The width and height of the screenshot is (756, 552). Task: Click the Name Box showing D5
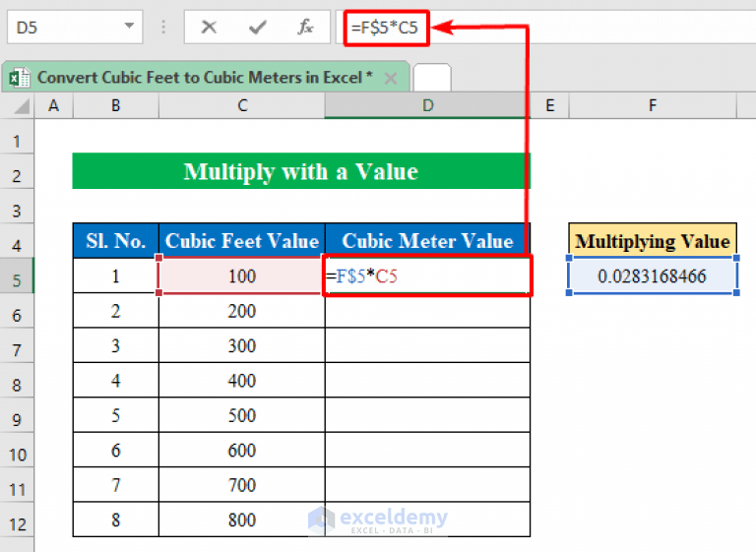(75, 27)
